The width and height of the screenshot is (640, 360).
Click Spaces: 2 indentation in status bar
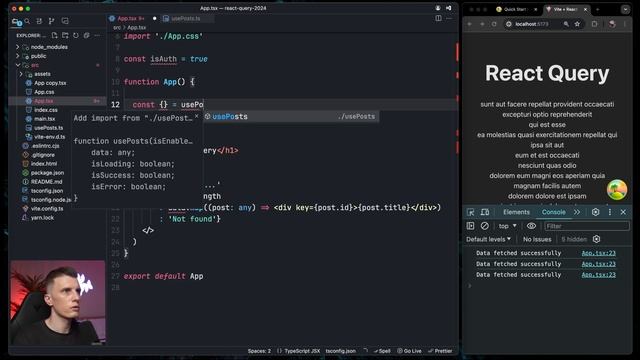tap(259, 351)
